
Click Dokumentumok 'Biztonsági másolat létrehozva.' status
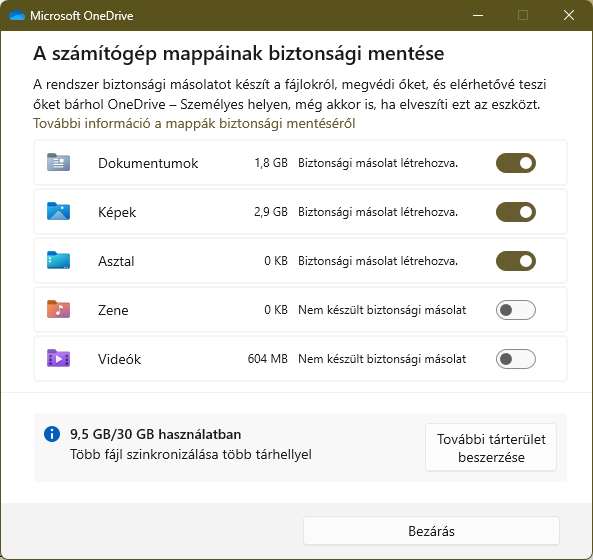click(378, 163)
